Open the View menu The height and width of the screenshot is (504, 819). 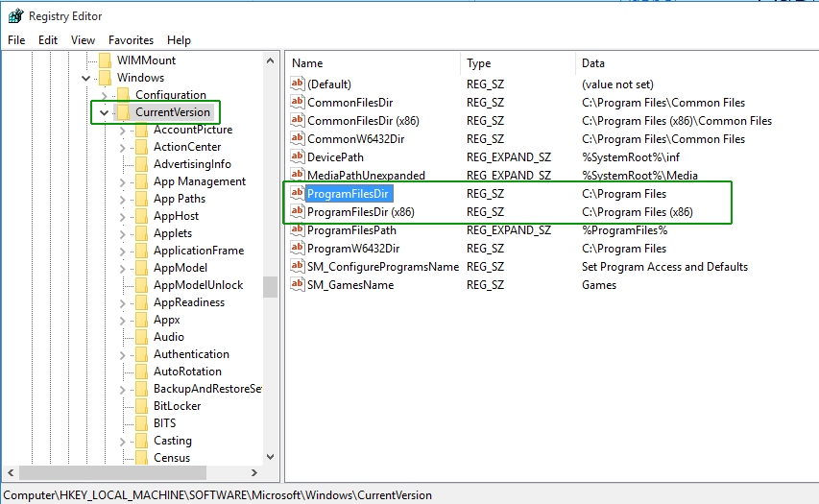point(83,40)
